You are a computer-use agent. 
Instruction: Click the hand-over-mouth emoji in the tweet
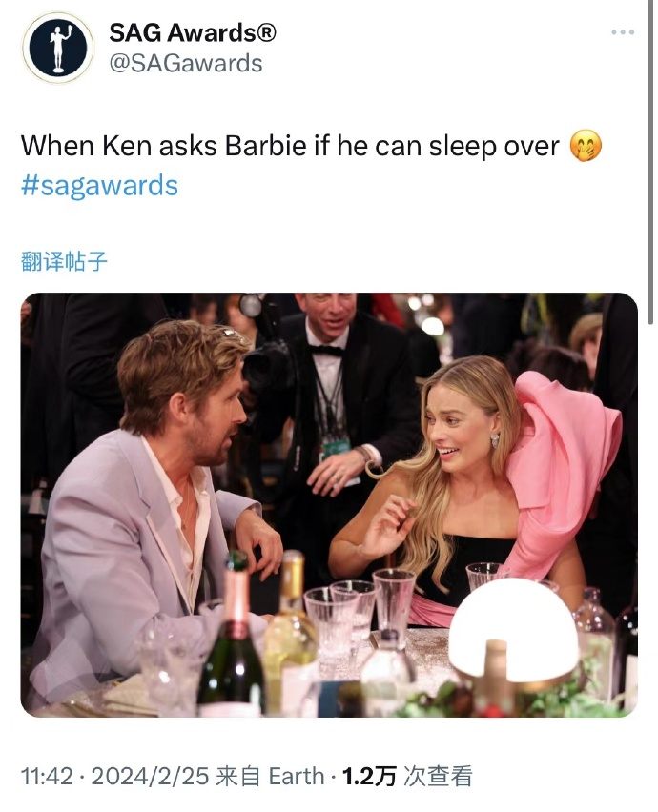click(586, 146)
